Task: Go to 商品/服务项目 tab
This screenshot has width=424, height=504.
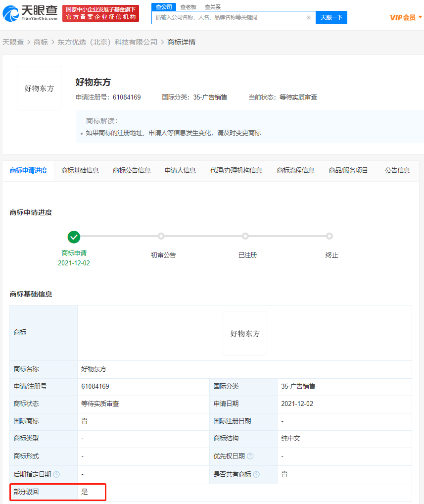Action: pyautogui.click(x=348, y=170)
